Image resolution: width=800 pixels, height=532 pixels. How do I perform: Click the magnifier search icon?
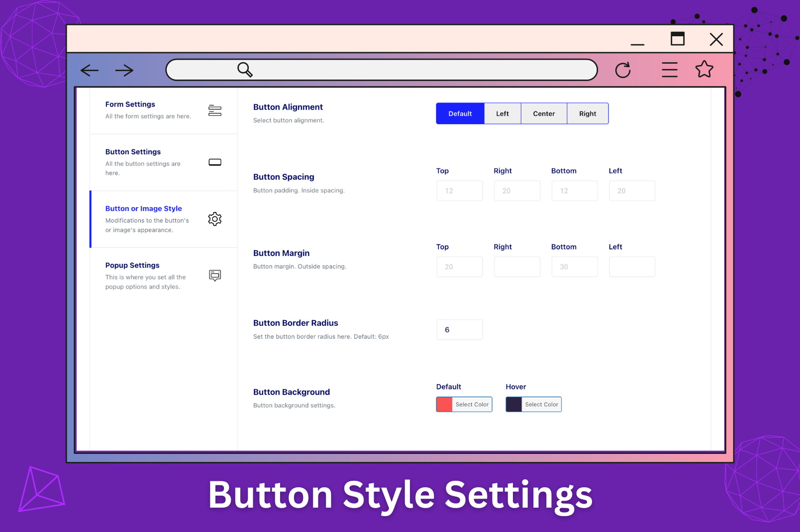point(245,70)
